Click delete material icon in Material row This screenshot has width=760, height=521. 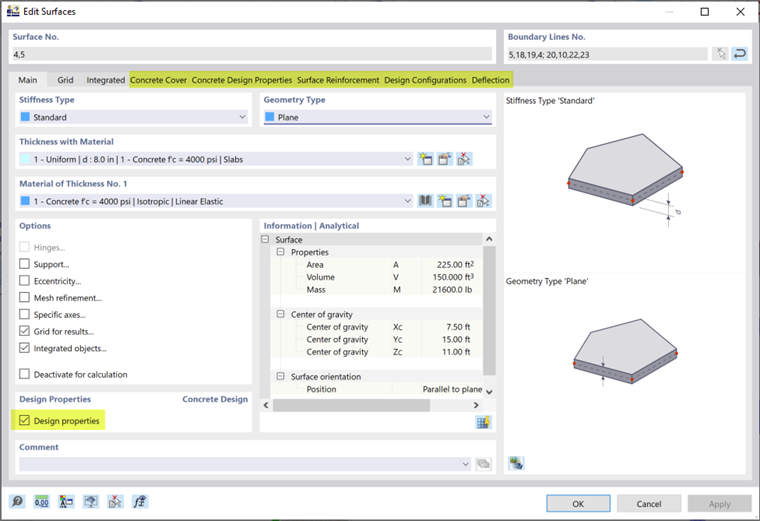(483, 201)
